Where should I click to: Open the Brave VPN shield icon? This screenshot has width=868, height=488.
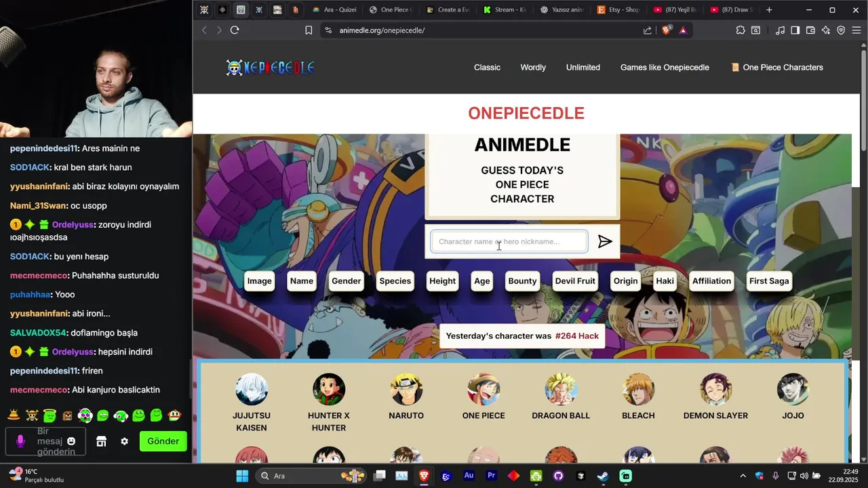(x=841, y=30)
